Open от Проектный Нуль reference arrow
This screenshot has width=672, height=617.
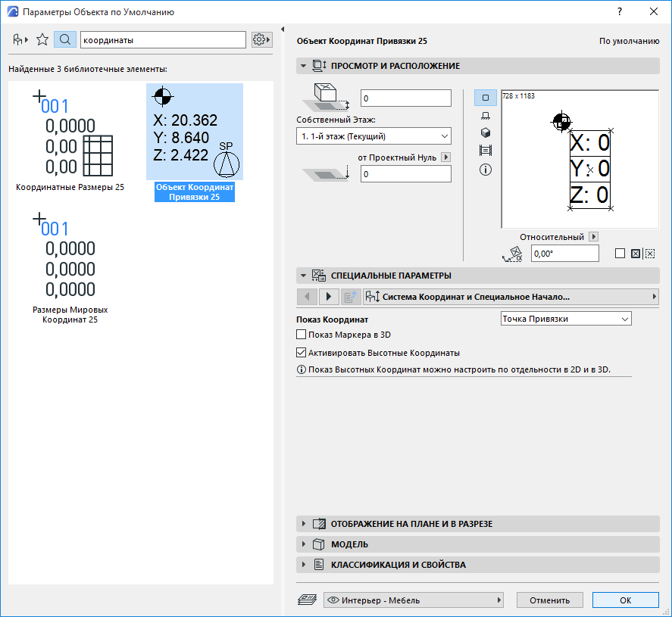(446, 157)
